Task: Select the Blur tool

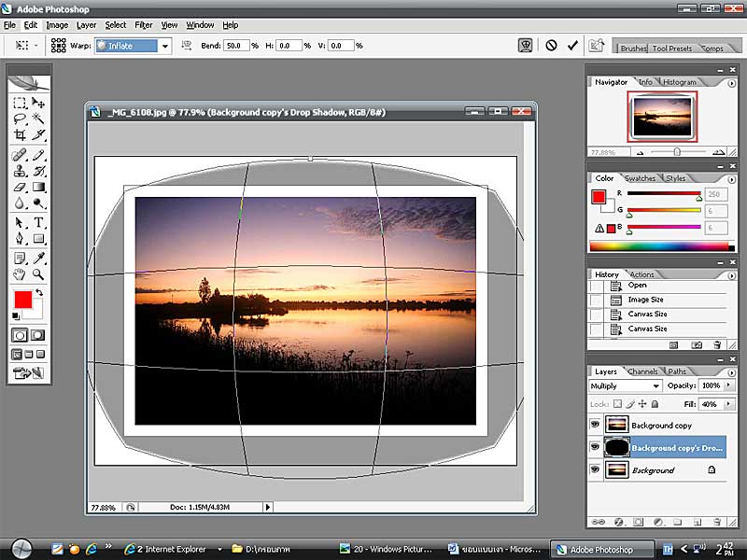Action: click(x=20, y=203)
